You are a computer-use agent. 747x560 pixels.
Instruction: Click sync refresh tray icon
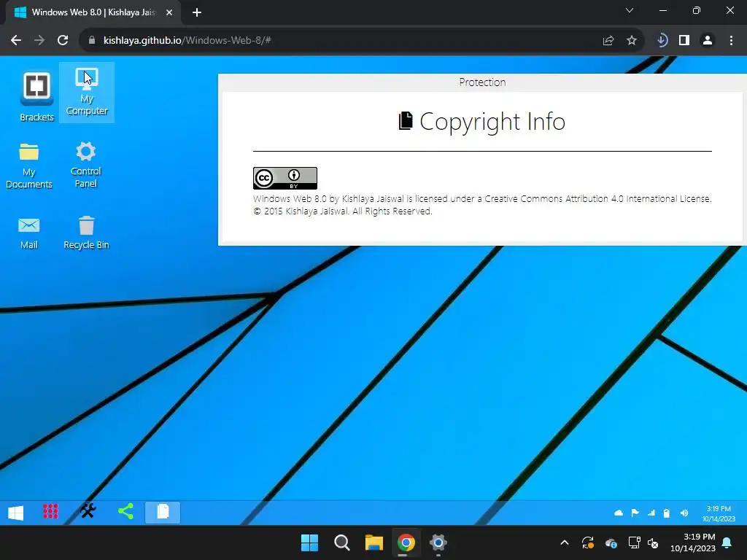588,542
